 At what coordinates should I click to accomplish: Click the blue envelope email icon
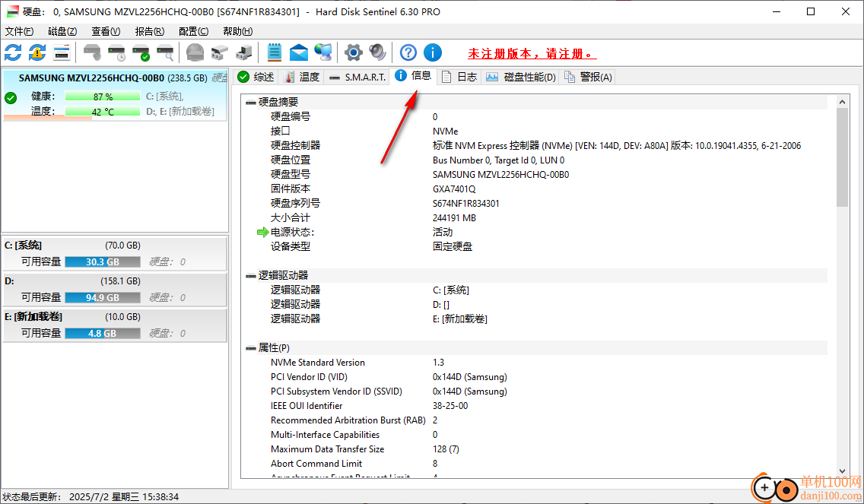coord(298,53)
